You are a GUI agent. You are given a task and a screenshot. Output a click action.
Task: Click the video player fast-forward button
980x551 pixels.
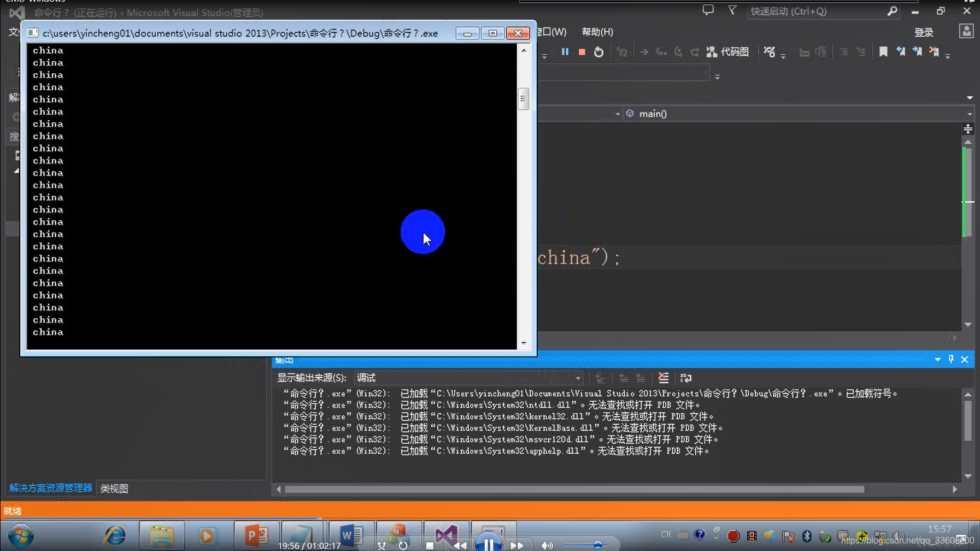pos(517,546)
